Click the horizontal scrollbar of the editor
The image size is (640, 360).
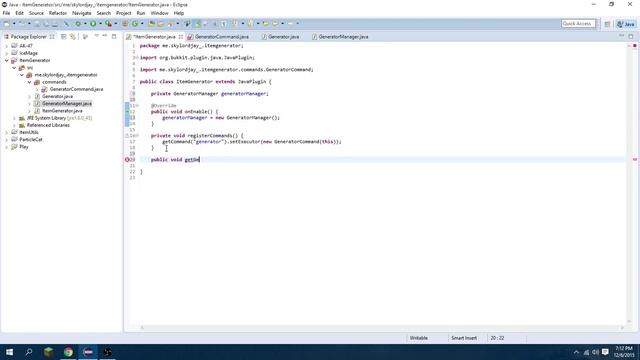[x=382, y=327]
